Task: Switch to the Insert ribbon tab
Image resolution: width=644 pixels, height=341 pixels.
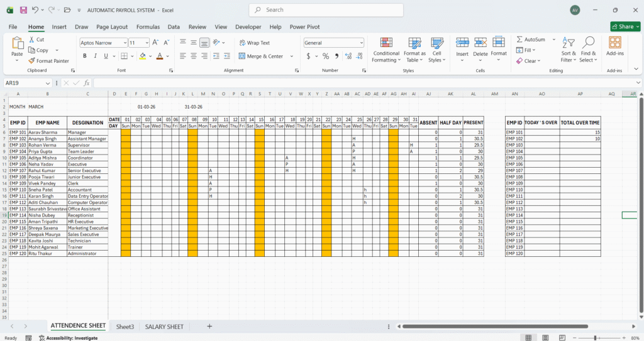Action: pyautogui.click(x=59, y=26)
